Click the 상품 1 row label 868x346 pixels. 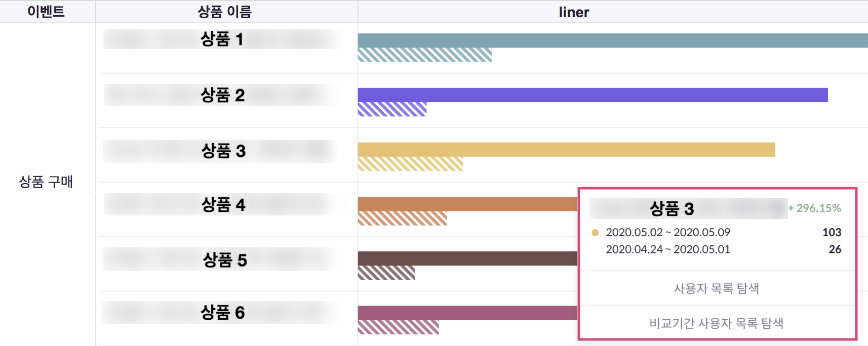pos(222,39)
